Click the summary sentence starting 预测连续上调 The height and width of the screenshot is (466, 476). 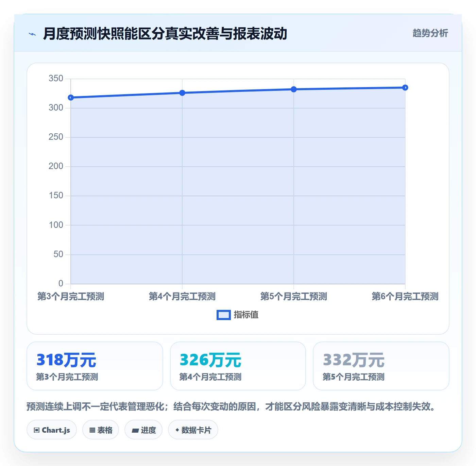pos(231,406)
